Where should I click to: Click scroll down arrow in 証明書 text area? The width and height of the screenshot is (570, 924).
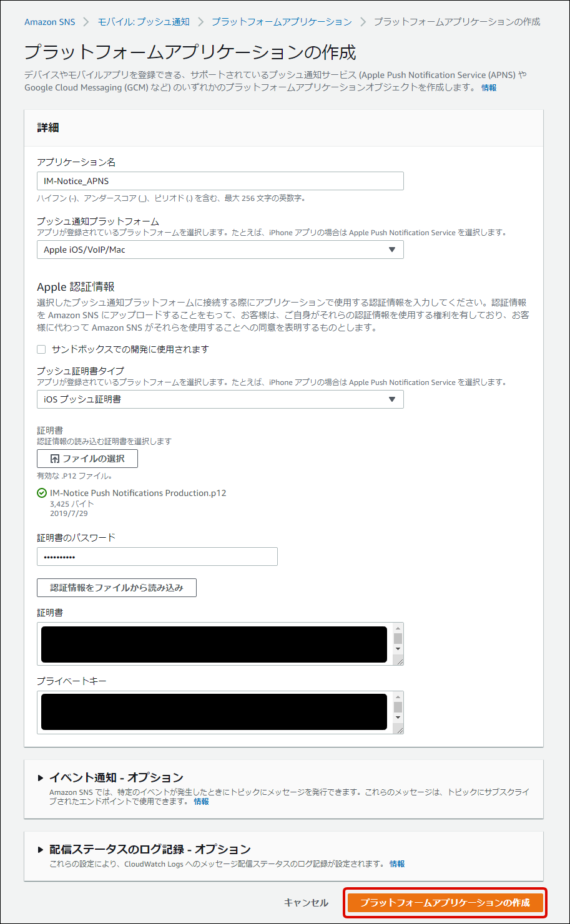pyautogui.click(x=398, y=649)
